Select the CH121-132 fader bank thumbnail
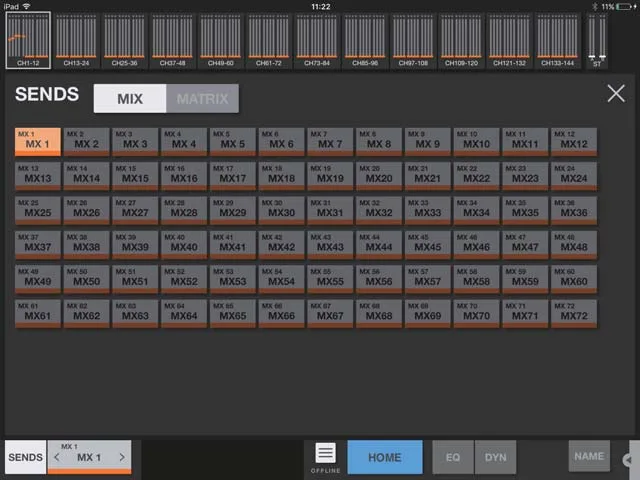This screenshot has height=480, width=640. coord(510,40)
